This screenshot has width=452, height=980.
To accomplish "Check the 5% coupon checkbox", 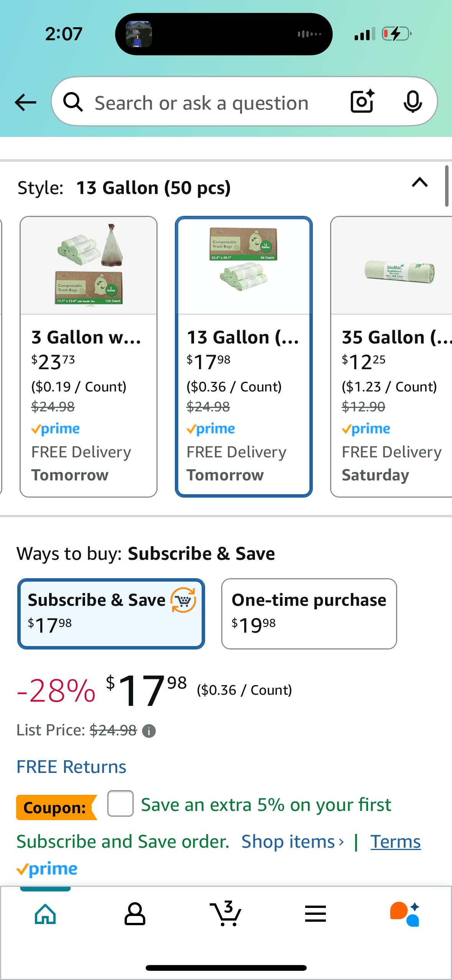I will 120,803.
